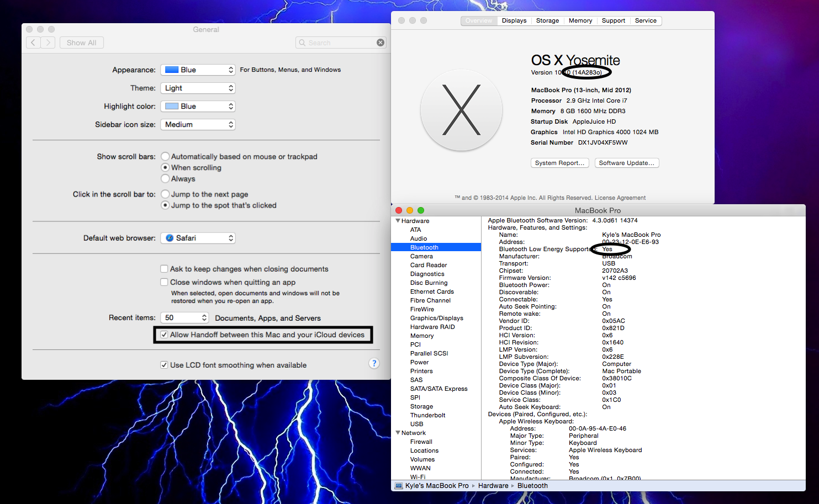Switch to the Storage tab
This screenshot has width=819, height=504.
(547, 20)
